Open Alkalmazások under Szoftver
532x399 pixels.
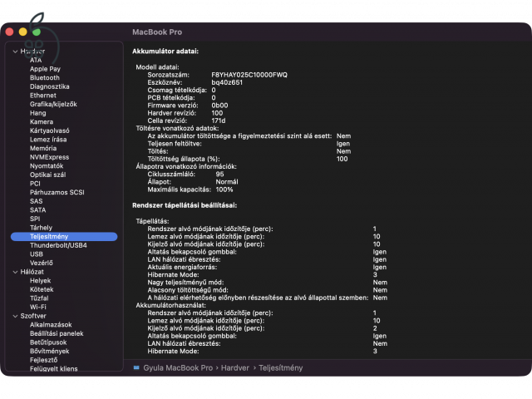pos(51,325)
